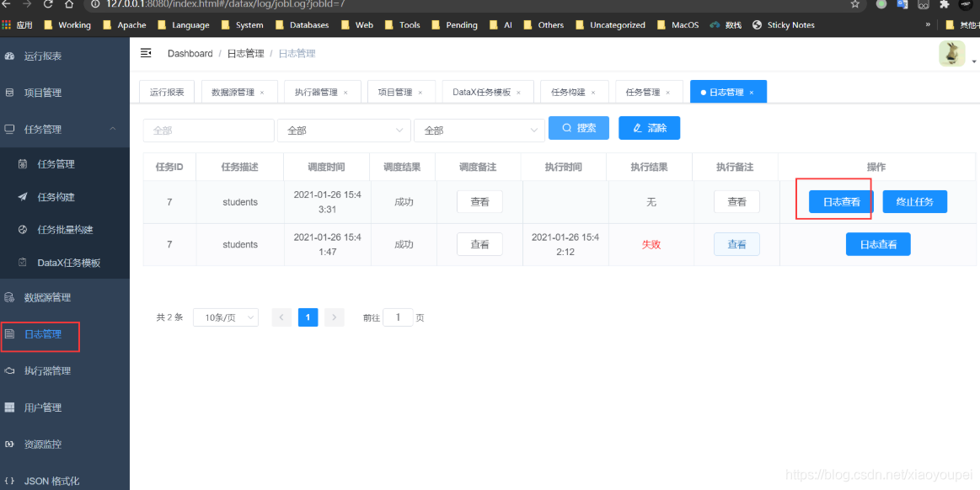980x490 pixels.
Task: Go to the previous page arrow
Action: click(281, 317)
